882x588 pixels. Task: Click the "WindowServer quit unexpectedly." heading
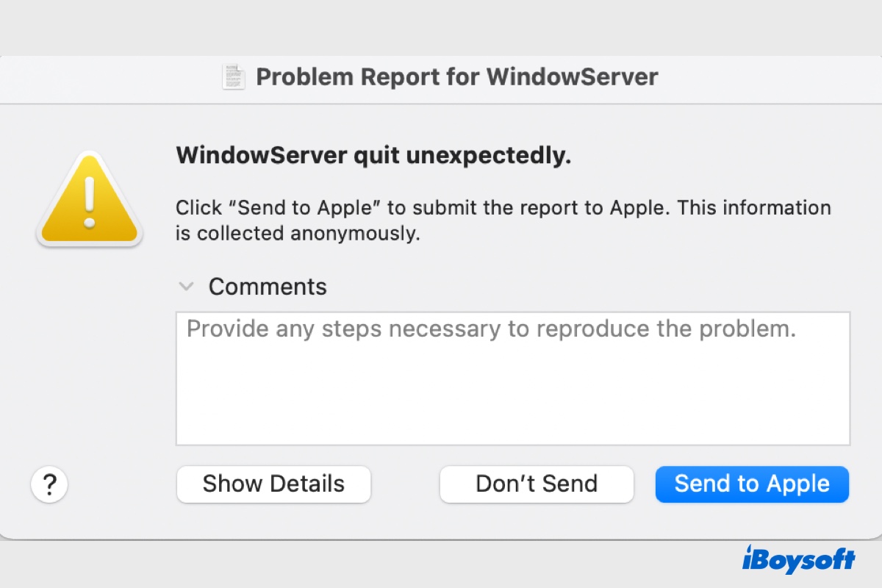(x=373, y=156)
